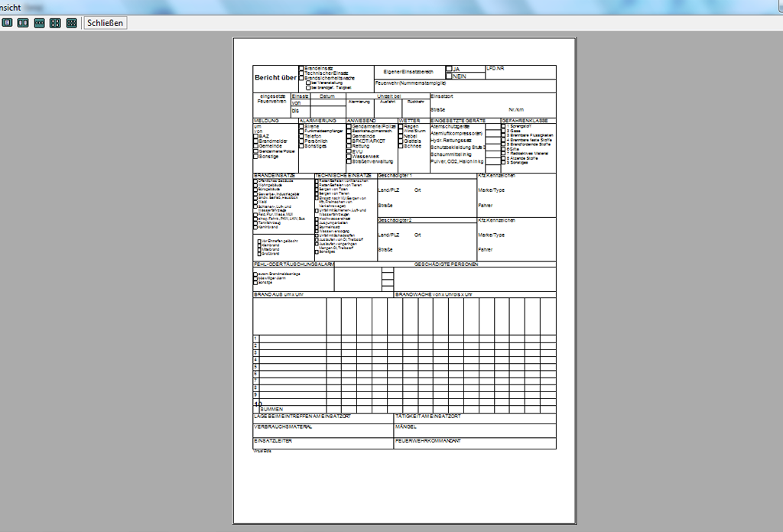Click 'TÄTIGKEIT AM EINSATZORT' label
The height and width of the screenshot is (532, 783).
tap(428, 417)
